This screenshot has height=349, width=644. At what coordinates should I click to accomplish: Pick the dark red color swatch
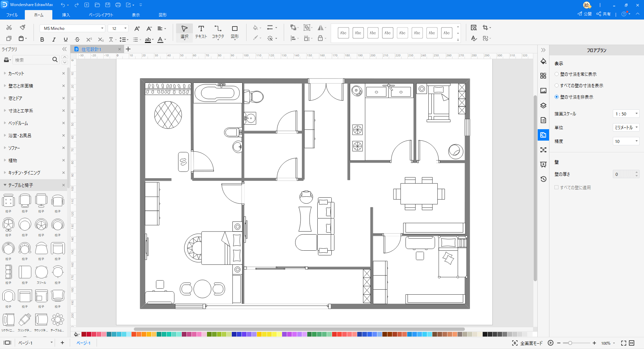(x=84, y=334)
